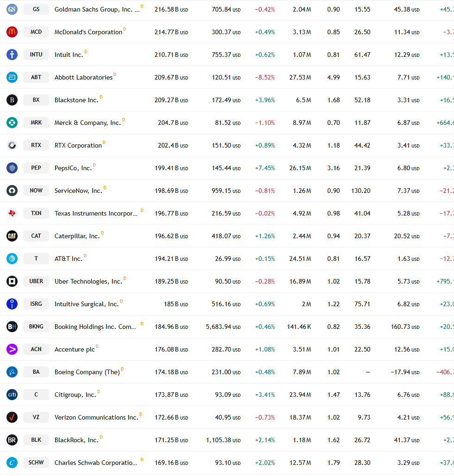Open the UBER ticker badge
Screen dimensions: 454x476
point(36,281)
